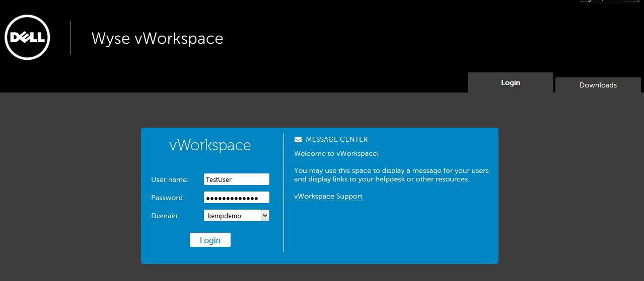644x281 pixels.
Task: Click the Login button
Action: [210, 240]
